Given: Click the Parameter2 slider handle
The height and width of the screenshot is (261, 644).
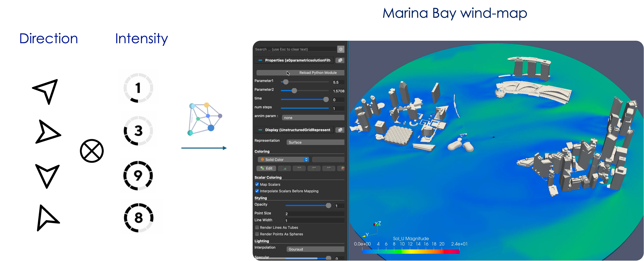Looking at the screenshot, I should pos(294,91).
